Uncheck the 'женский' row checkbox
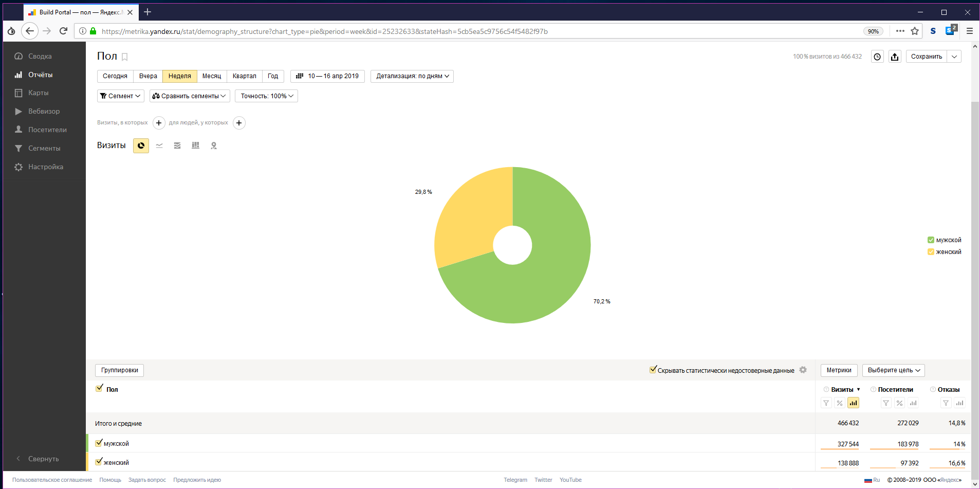Viewport: 980px width, 489px height. click(x=99, y=462)
